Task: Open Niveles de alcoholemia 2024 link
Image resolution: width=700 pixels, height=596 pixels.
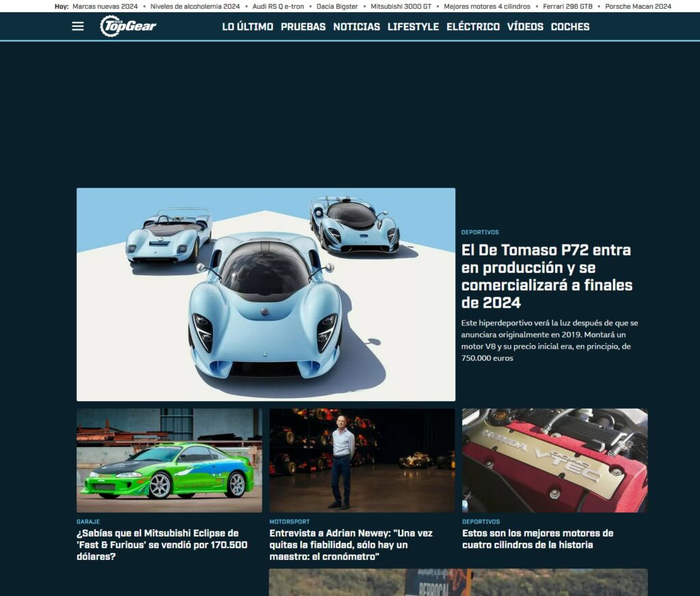Action: [195, 6]
